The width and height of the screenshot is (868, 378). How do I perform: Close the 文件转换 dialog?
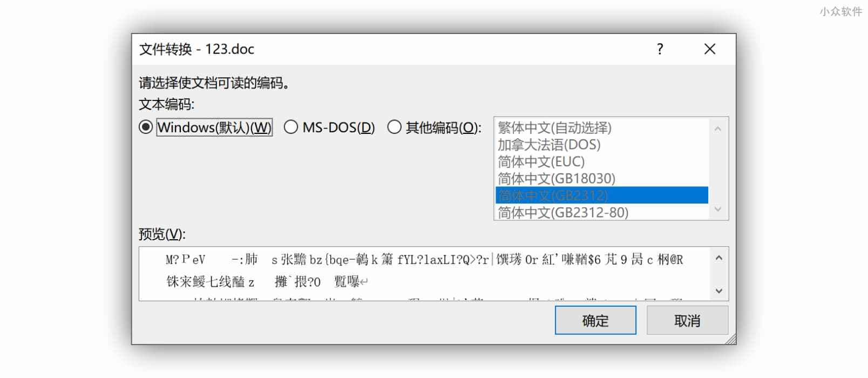(710, 49)
